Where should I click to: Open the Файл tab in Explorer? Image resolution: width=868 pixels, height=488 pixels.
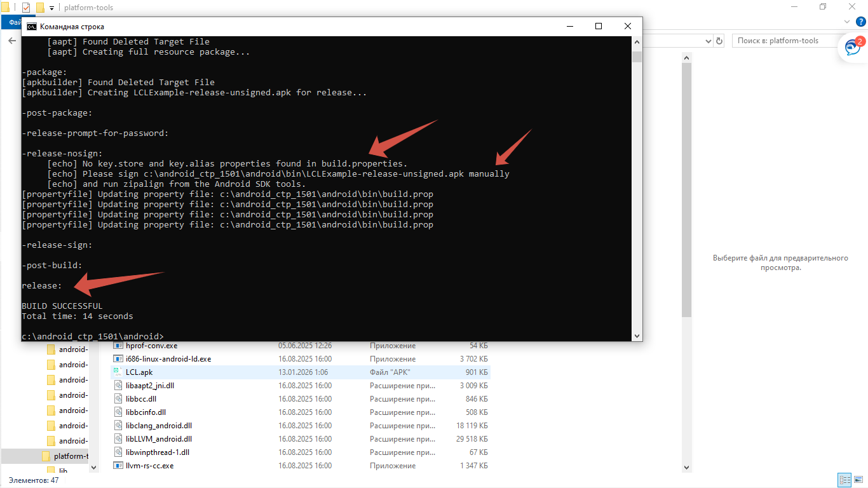13,22
